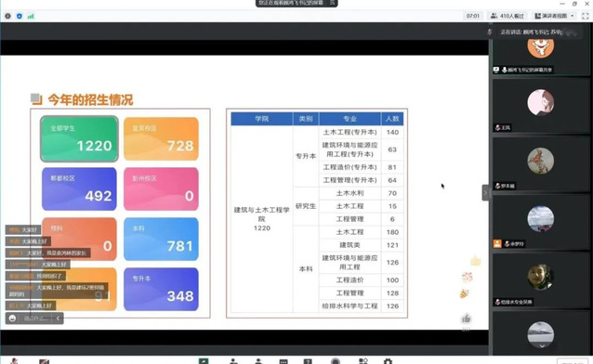Click the chat message input field
Viewport: 593px width, 364px height.
point(36,318)
